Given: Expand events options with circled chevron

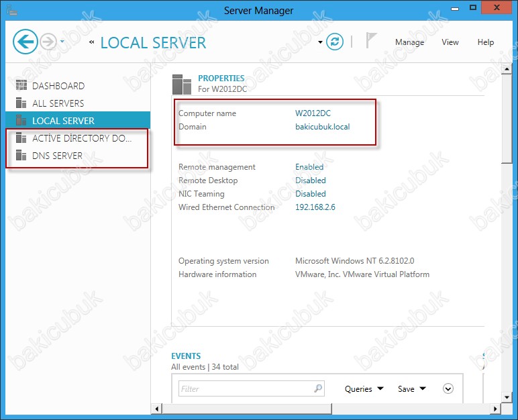Looking at the screenshot, I should [x=448, y=388].
